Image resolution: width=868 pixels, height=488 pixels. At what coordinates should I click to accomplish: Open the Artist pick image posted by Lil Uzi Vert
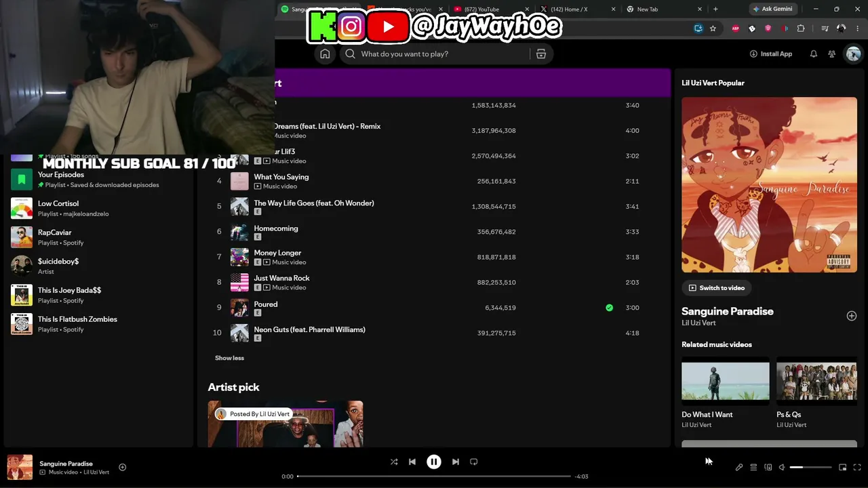(285, 424)
